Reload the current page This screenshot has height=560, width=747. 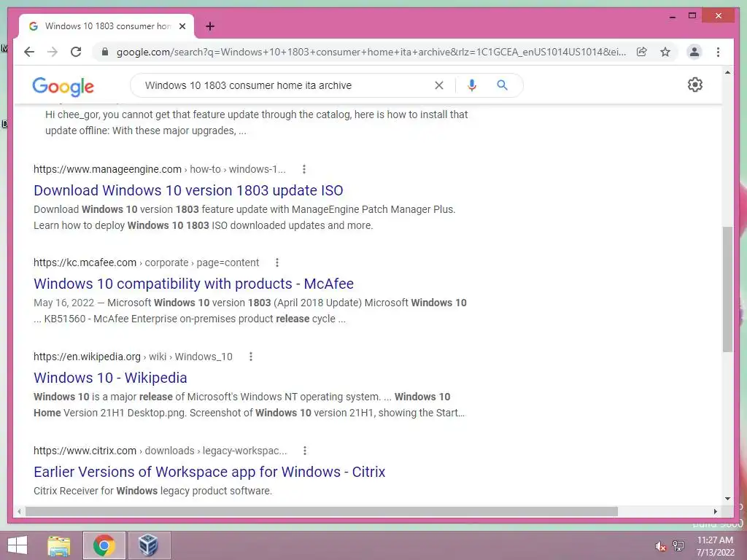tap(76, 52)
